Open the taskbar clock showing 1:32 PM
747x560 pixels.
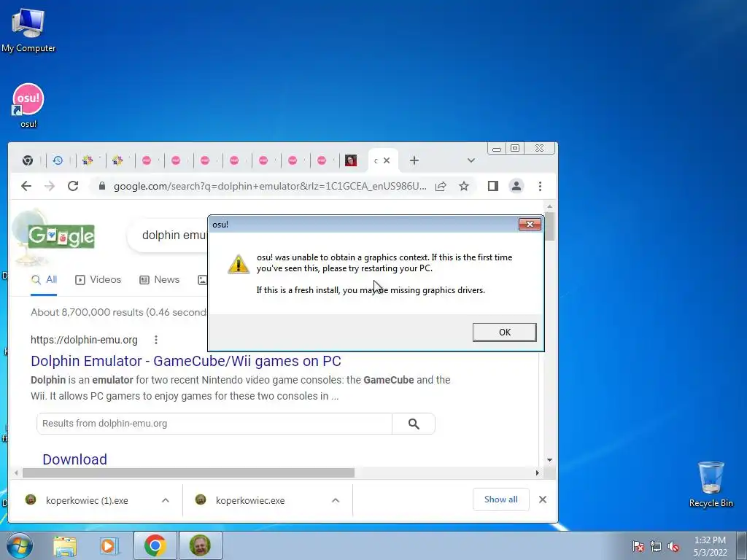(710, 546)
